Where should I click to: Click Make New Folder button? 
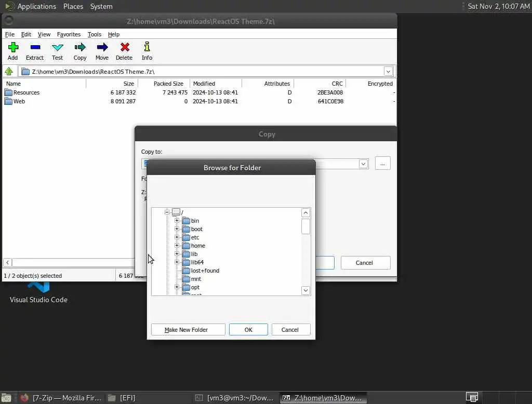[188, 330]
